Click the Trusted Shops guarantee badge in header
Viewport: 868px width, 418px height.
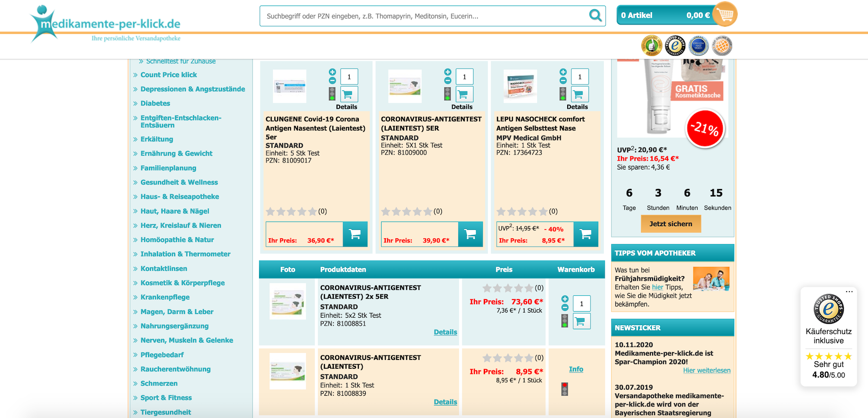point(675,46)
